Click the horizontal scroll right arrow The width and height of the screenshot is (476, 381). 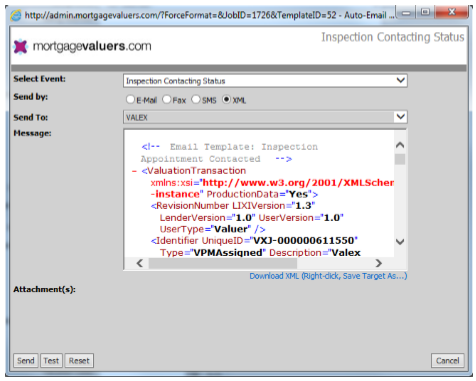(x=378, y=263)
